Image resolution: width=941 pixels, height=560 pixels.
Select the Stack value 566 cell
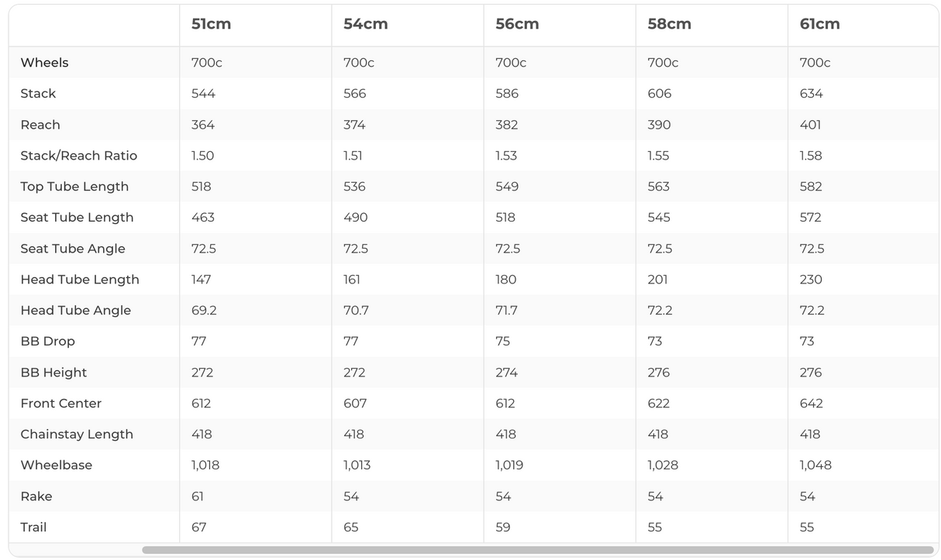(354, 94)
